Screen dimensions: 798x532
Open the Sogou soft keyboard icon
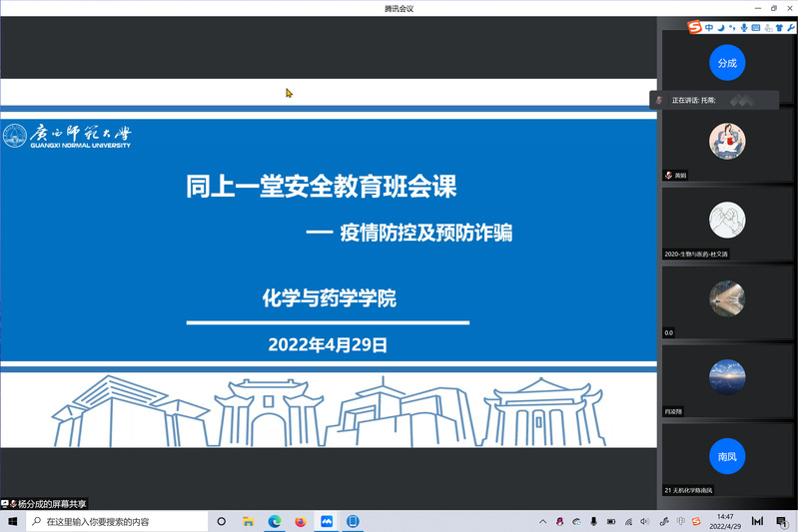(x=755, y=27)
